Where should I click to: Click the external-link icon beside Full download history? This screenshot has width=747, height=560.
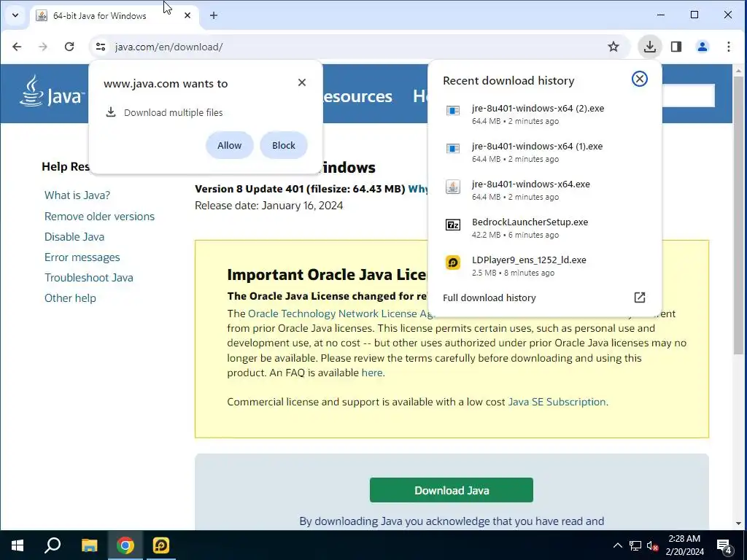639,297
